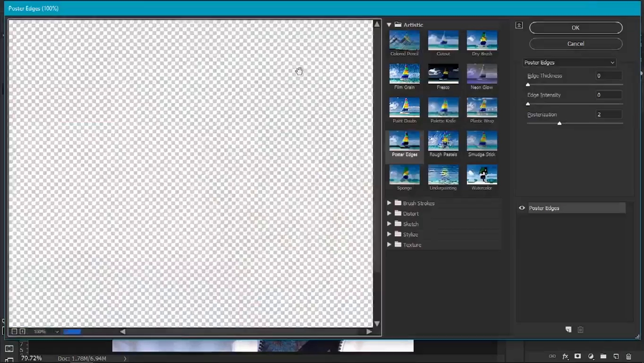Apply the Cutout artistic filter
This screenshot has width=644, height=363.
443,41
